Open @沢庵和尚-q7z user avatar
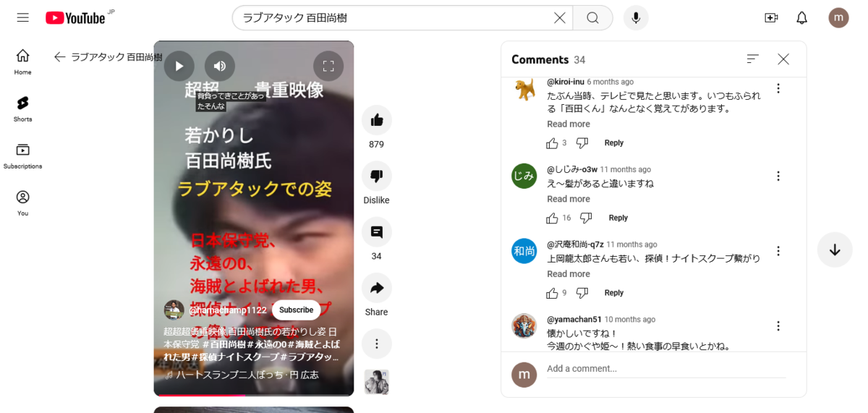The height and width of the screenshot is (413, 868). [x=524, y=251]
